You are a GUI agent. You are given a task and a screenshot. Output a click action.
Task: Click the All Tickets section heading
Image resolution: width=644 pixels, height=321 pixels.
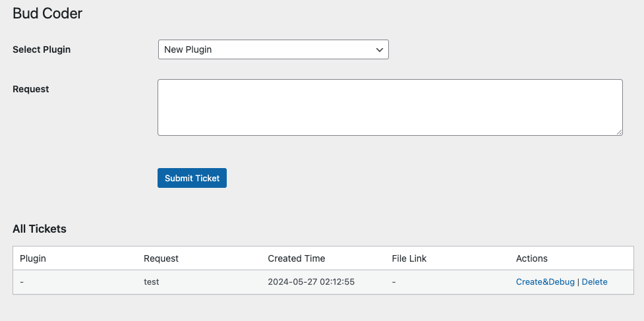[40, 229]
